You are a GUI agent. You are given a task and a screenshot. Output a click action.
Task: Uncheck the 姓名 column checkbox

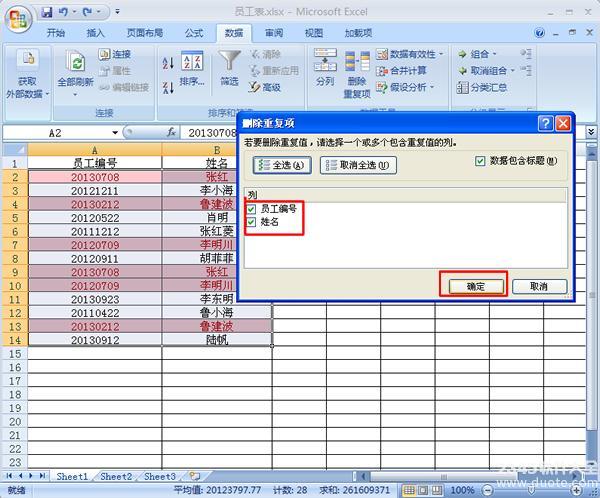point(253,222)
